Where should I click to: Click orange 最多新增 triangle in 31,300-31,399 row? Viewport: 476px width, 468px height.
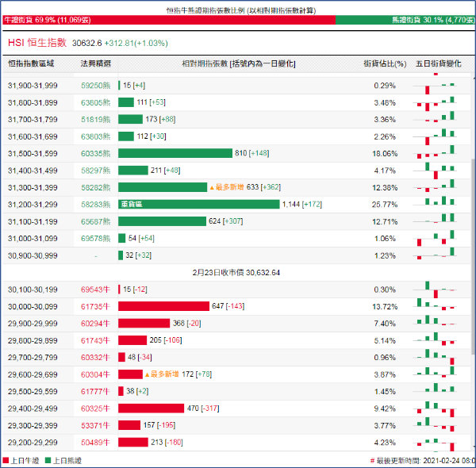(x=212, y=188)
